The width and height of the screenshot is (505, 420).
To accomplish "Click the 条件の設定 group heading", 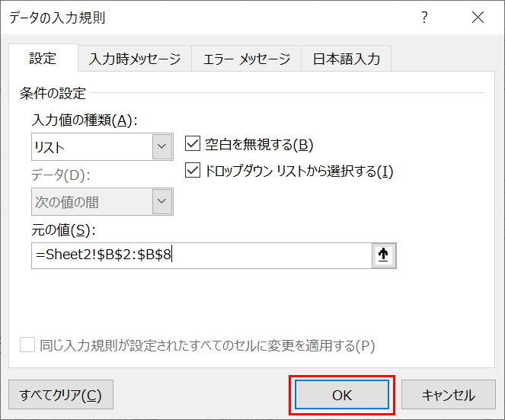I will pyautogui.click(x=53, y=94).
